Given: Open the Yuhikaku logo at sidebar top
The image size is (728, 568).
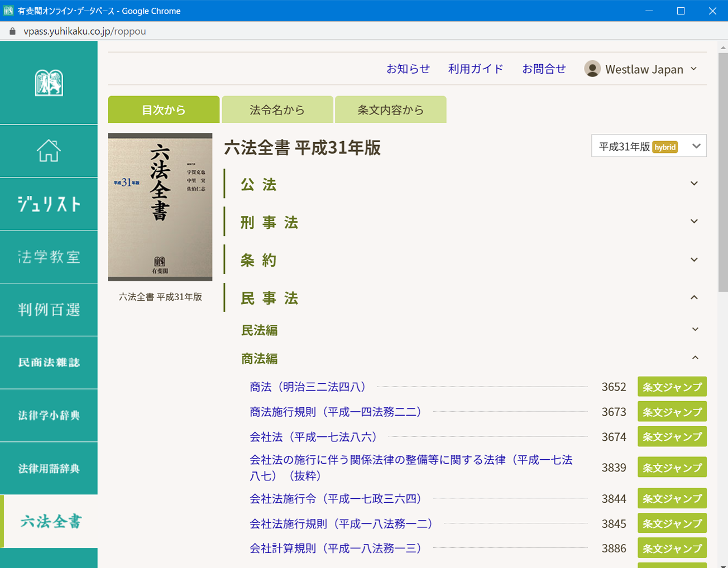Looking at the screenshot, I should [49, 83].
